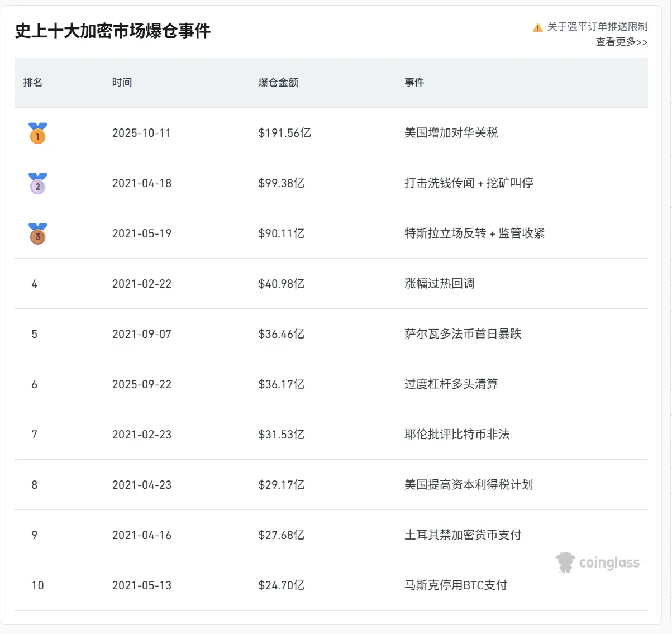The height and width of the screenshot is (634, 672).
Task: Select amount $99.38亿
Action: [282, 183]
